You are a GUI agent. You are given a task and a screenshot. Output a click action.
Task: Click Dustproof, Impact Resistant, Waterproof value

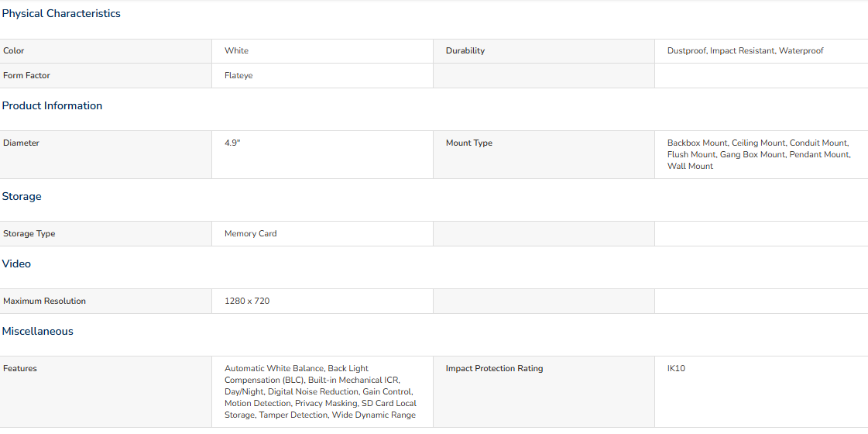[x=745, y=50]
